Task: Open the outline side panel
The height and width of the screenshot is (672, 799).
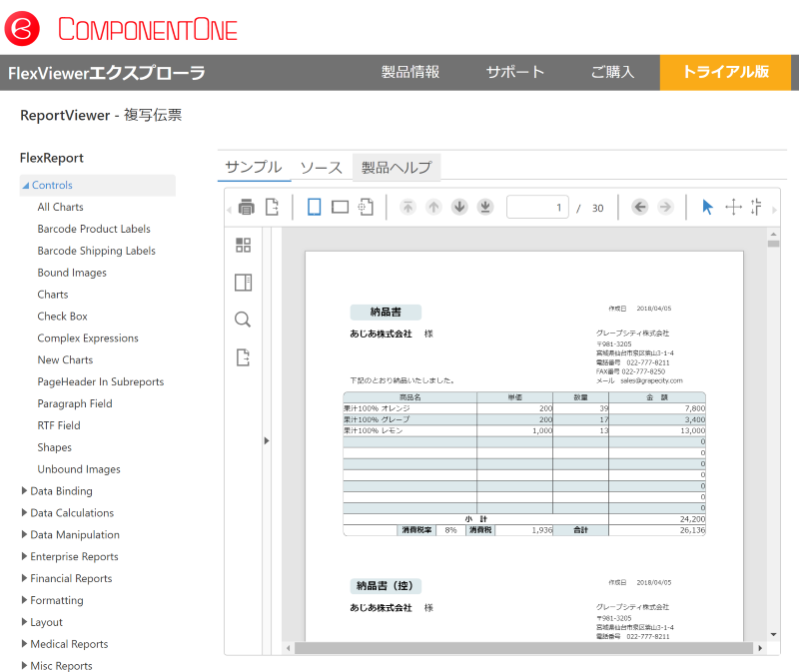Action: 243,283
